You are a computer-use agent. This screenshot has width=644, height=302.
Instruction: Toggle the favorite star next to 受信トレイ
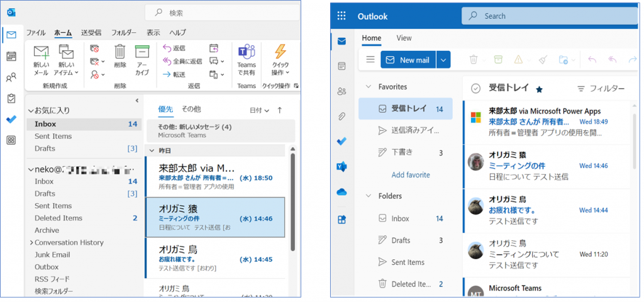coord(539,89)
